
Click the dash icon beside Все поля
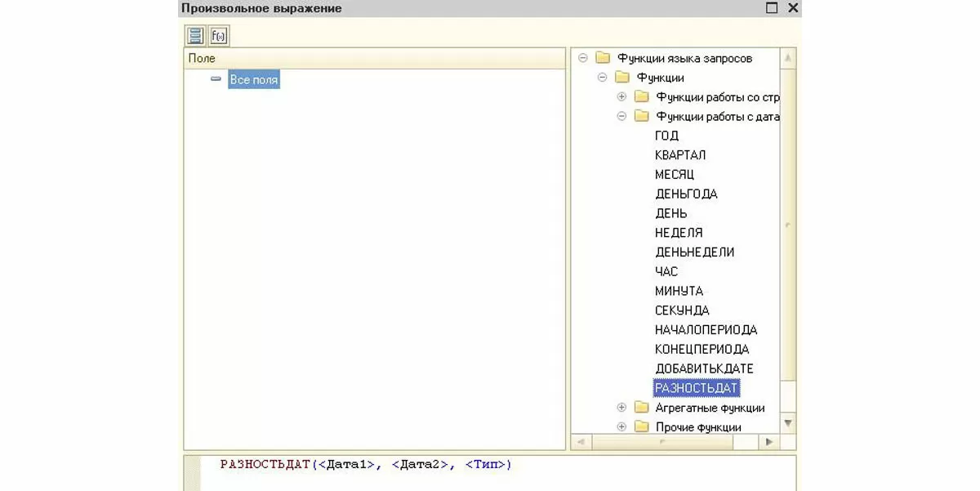click(x=216, y=79)
